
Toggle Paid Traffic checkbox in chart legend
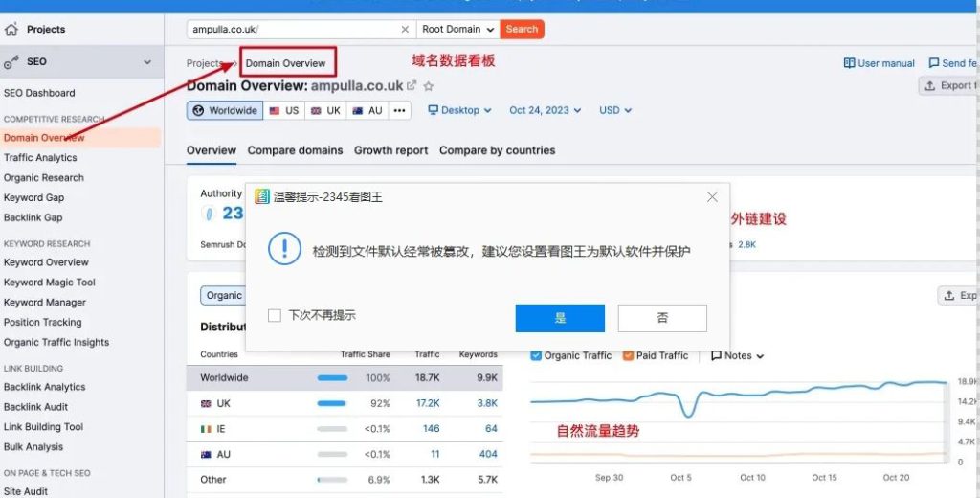[628, 355]
